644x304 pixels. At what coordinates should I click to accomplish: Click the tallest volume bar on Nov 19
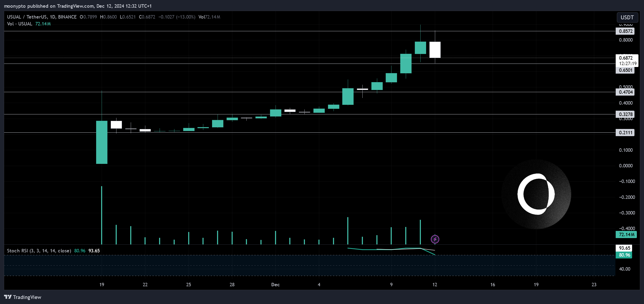[101, 215]
